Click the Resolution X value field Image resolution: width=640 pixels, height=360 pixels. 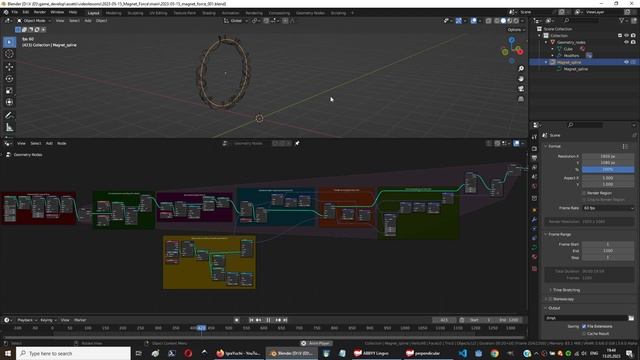[608, 156]
